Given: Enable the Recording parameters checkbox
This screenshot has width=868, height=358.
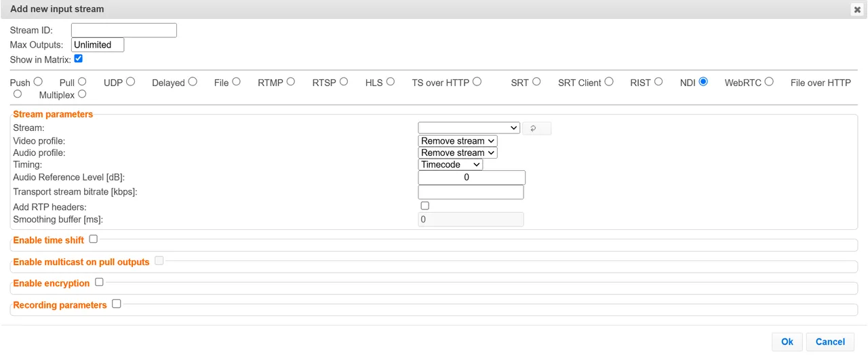Looking at the screenshot, I should coord(117,304).
